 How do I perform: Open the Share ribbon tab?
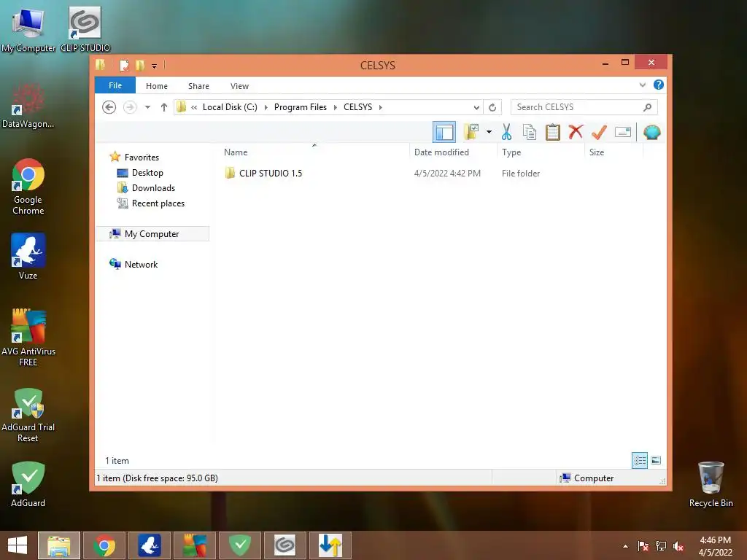tap(198, 86)
